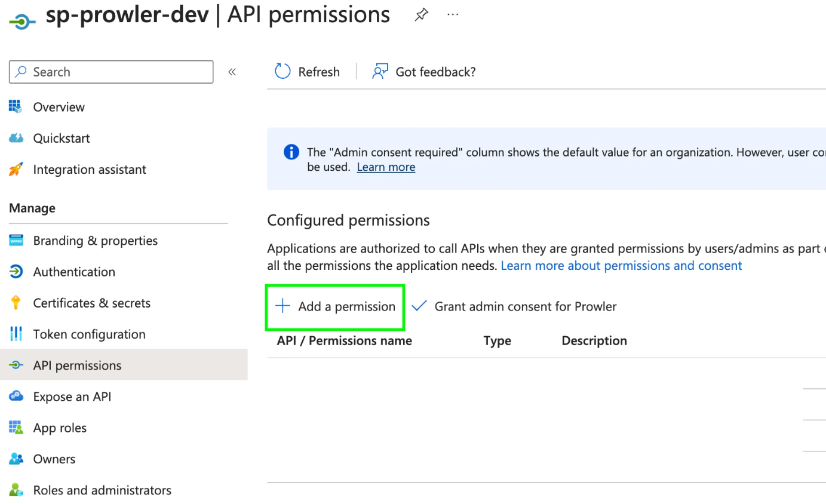Open Roles and administrators
The image size is (826, 504).
tap(102, 490)
